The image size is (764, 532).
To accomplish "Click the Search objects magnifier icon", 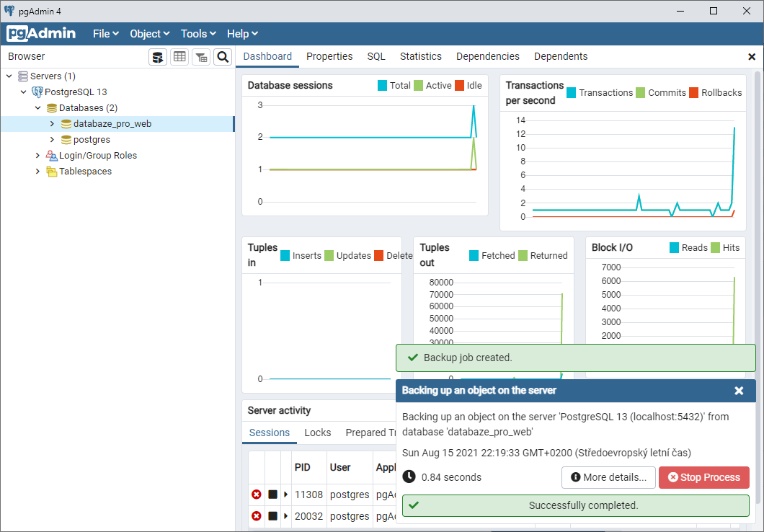I will [223, 56].
